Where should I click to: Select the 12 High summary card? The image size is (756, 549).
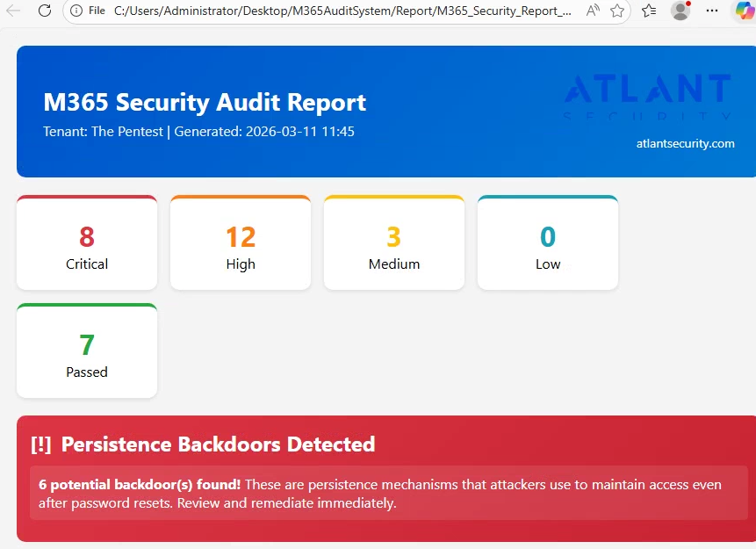click(241, 242)
